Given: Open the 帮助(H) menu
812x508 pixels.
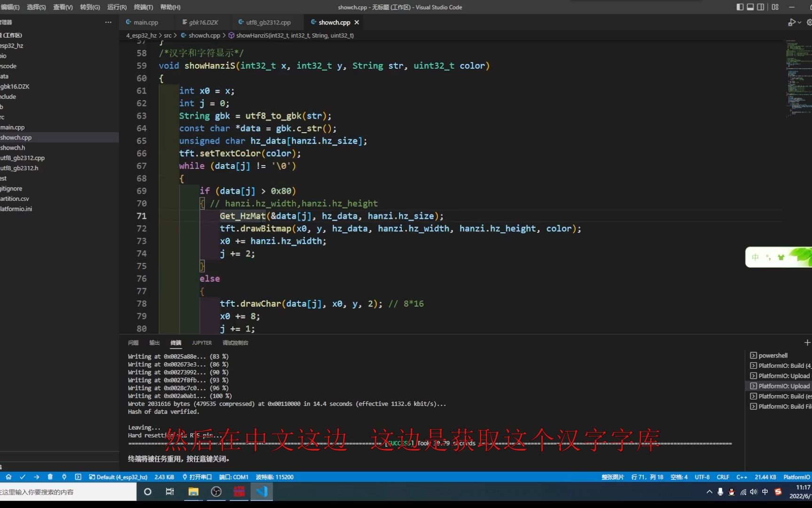Looking at the screenshot, I should click(x=170, y=7).
